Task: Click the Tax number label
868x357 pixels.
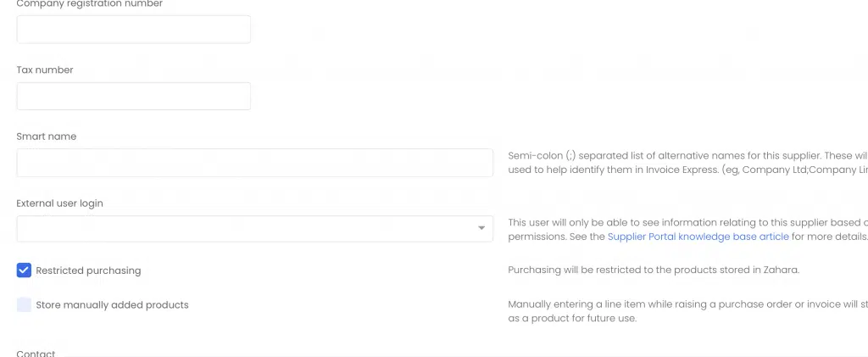Action: point(45,70)
